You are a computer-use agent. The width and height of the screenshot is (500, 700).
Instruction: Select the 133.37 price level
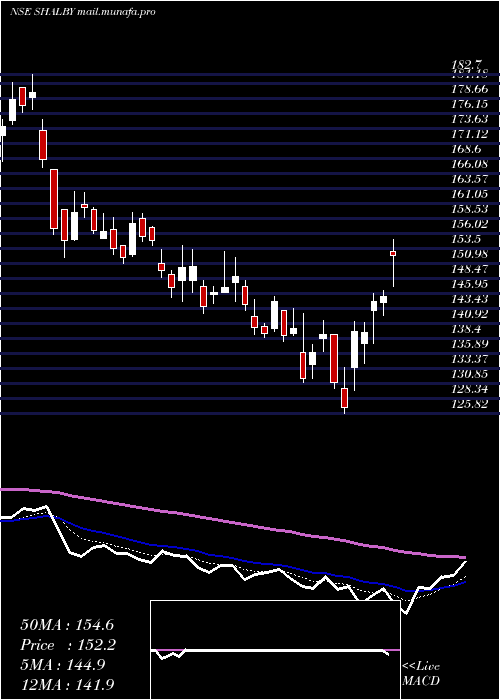coord(469,359)
